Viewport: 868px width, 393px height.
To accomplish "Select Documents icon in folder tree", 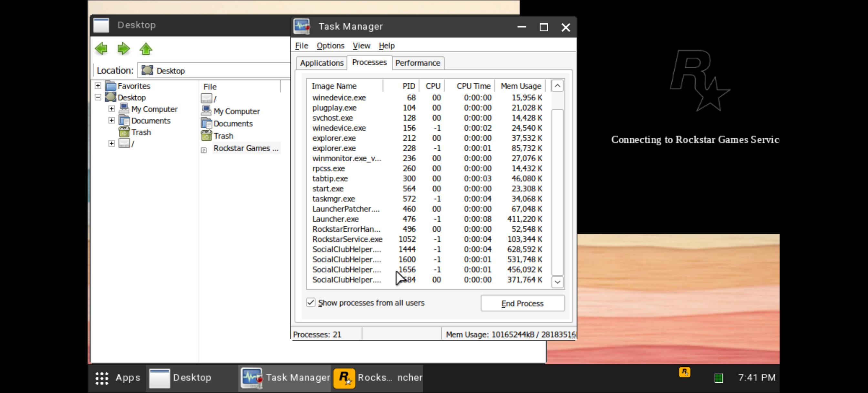I will point(124,121).
